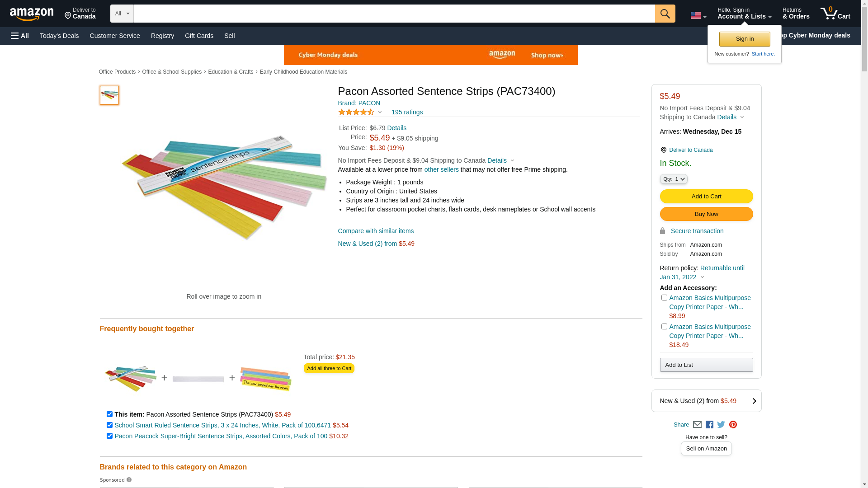Viewport: 868px width, 488px height.
Task: Uncheck School Smart Ruled Sentence Strips checkbox
Action: pyautogui.click(x=109, y=425)
